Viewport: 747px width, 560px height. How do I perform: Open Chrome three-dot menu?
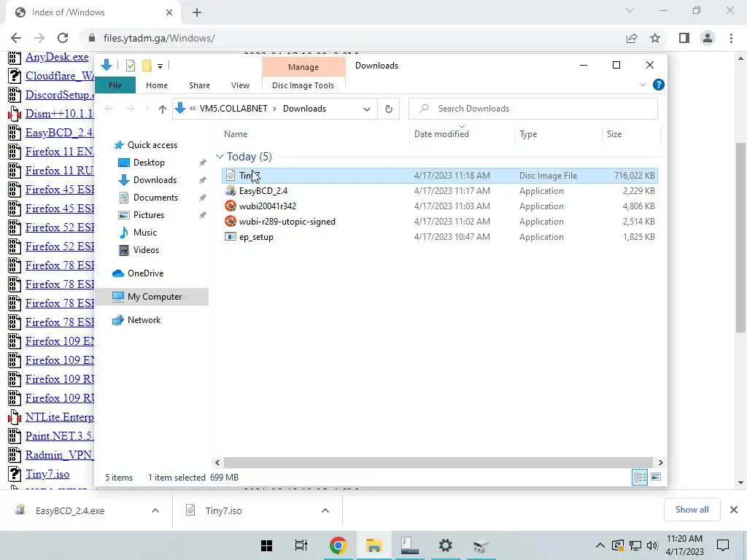(x=731, y=38)
